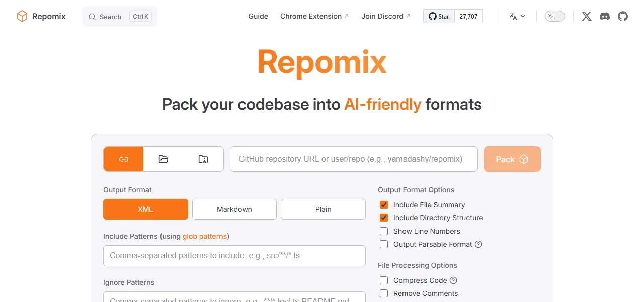Click help icon beside Compress Code
644x302 pixels.
453,280
